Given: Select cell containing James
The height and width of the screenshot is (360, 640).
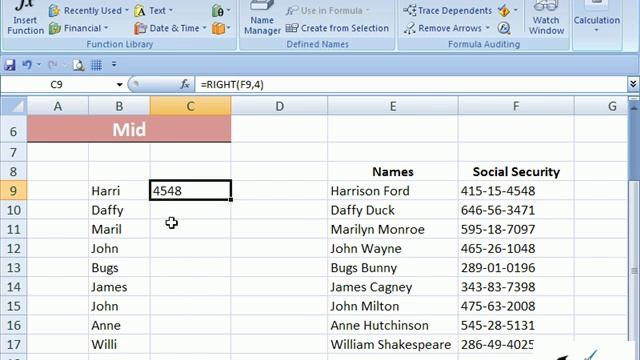Looking at the screenshot, I should click(x=119, y=287).
